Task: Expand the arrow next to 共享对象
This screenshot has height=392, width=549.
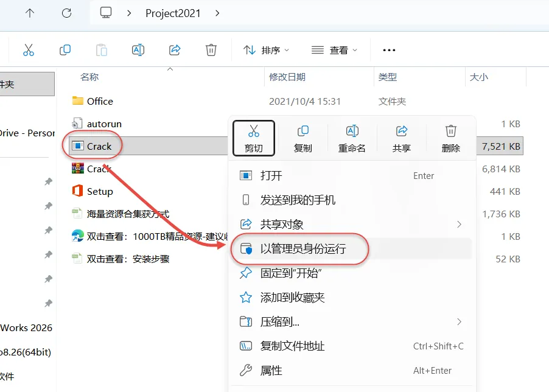Action: pyautogui.click(x=460, y=225)
